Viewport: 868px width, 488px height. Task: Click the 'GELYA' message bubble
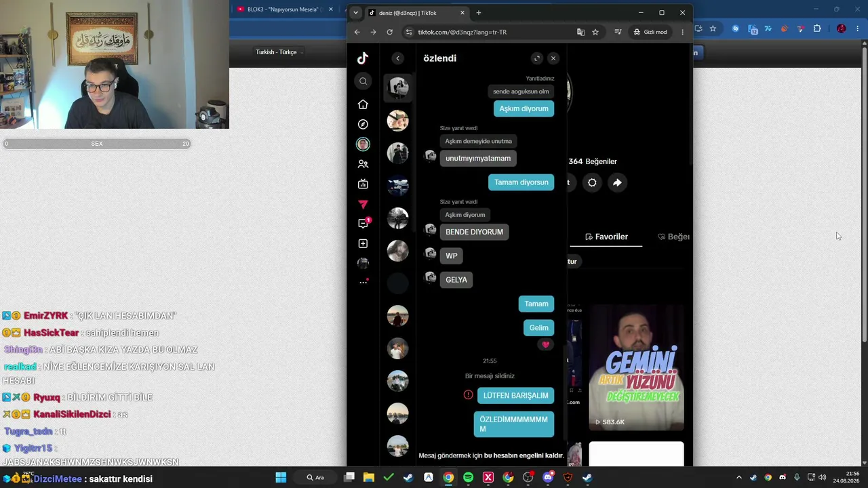[456, 280]
